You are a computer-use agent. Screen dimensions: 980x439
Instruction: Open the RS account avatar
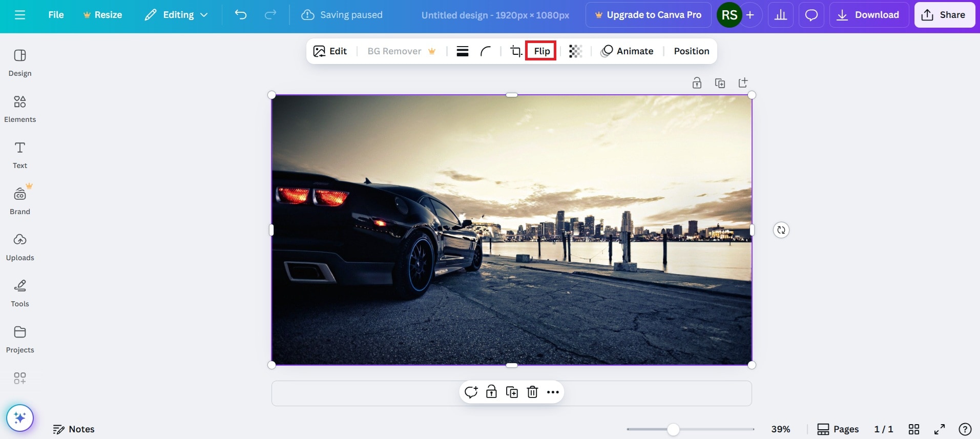[x=729, y=15]
